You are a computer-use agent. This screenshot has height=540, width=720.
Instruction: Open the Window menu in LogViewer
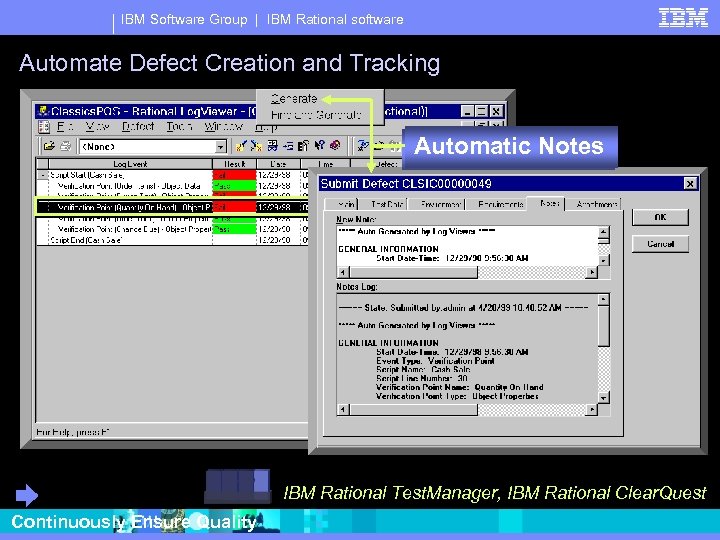224,126
